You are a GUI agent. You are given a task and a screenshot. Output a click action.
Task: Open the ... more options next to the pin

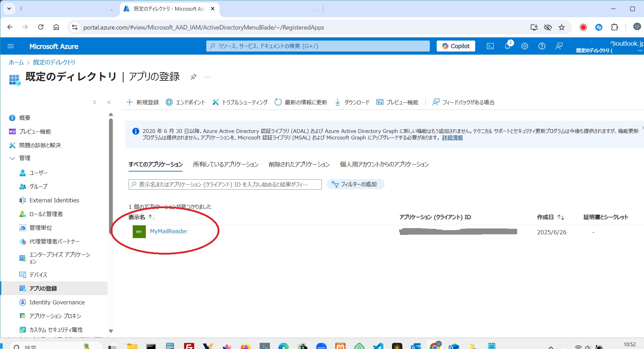tap(207, 77)
